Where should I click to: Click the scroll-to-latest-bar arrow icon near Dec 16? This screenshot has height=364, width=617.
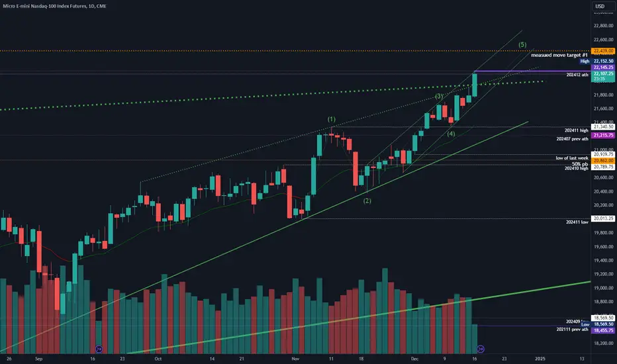(481, 349)
